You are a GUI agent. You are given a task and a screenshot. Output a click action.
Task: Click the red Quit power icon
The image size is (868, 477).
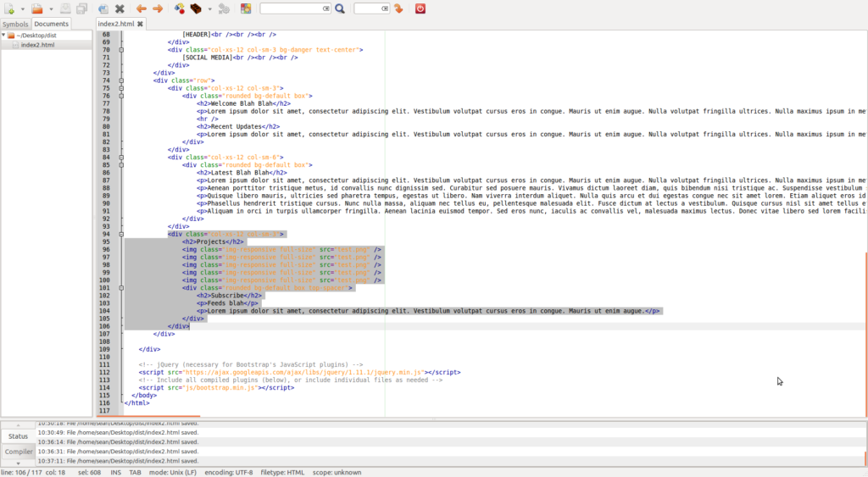click(420, 8)
